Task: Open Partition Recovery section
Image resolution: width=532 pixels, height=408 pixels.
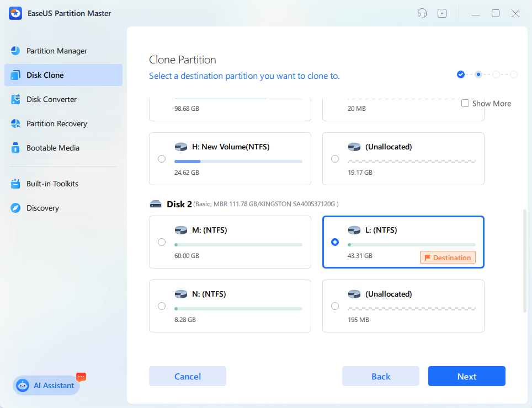Action: click(63, 124)
